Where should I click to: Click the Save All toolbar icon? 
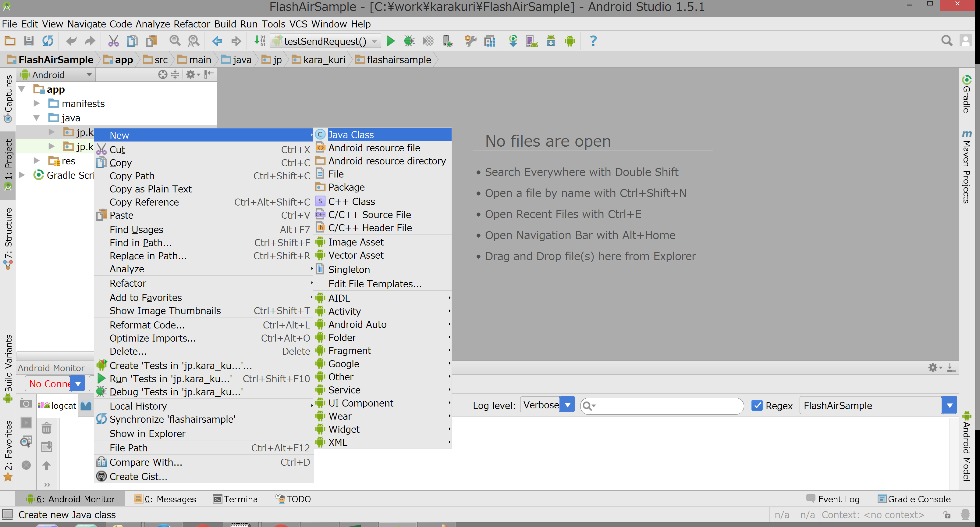29,41
